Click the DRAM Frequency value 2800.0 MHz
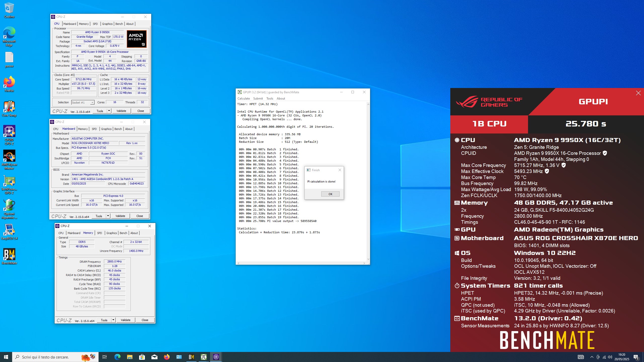644x362 pixels. coord(114,262)
